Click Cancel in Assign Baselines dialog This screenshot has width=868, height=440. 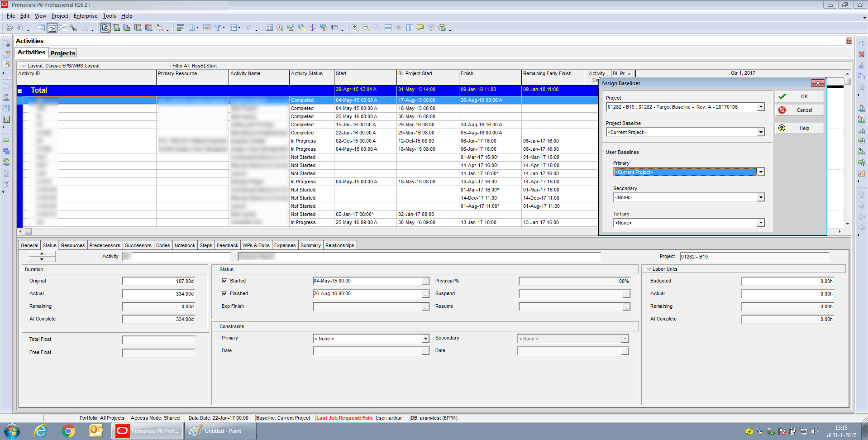(x=799, y=110)
